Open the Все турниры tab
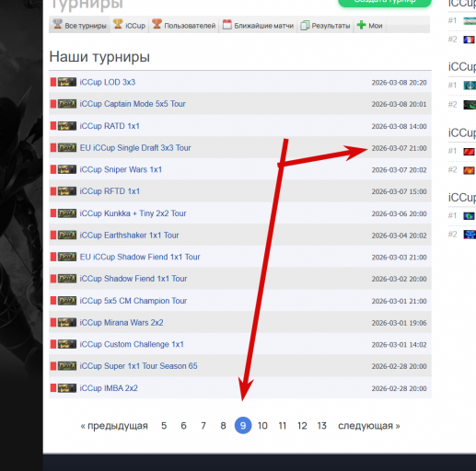Image resolution: width=476 pixels, height=471 pixels. [79, 25]
